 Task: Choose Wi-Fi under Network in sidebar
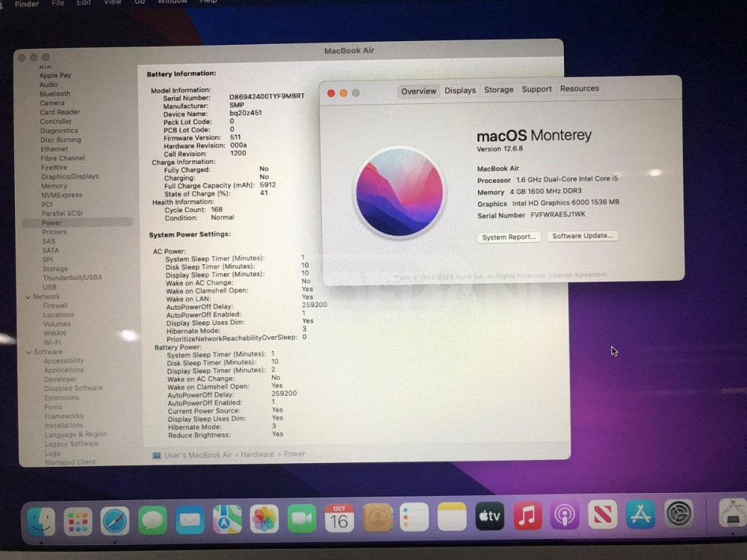pyautogui.click(x=52, y=342)
